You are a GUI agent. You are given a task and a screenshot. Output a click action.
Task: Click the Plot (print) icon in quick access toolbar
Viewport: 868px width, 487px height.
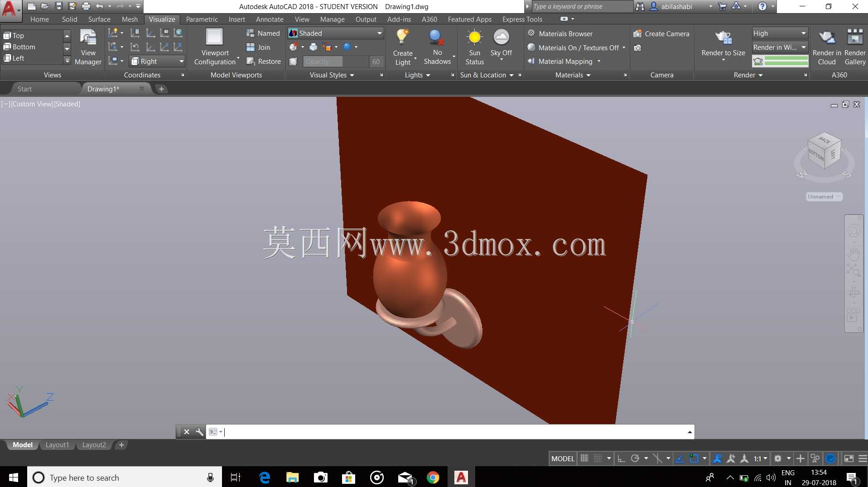tap(86, 6)
